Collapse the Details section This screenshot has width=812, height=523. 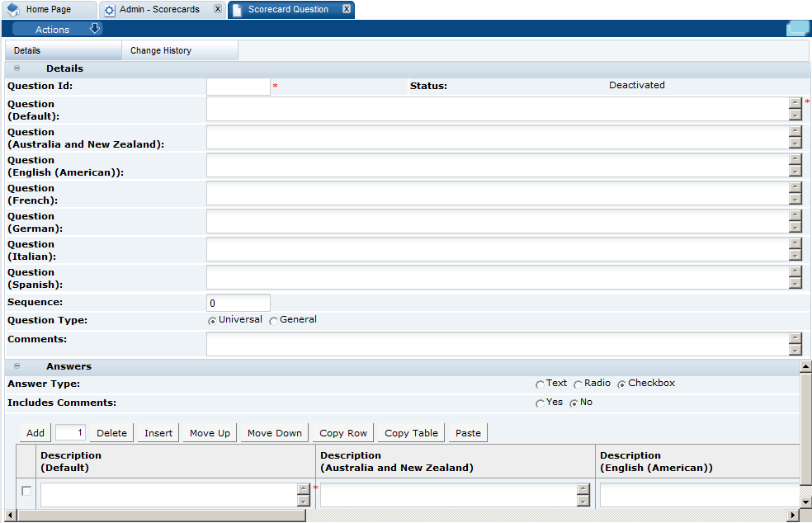16,68
